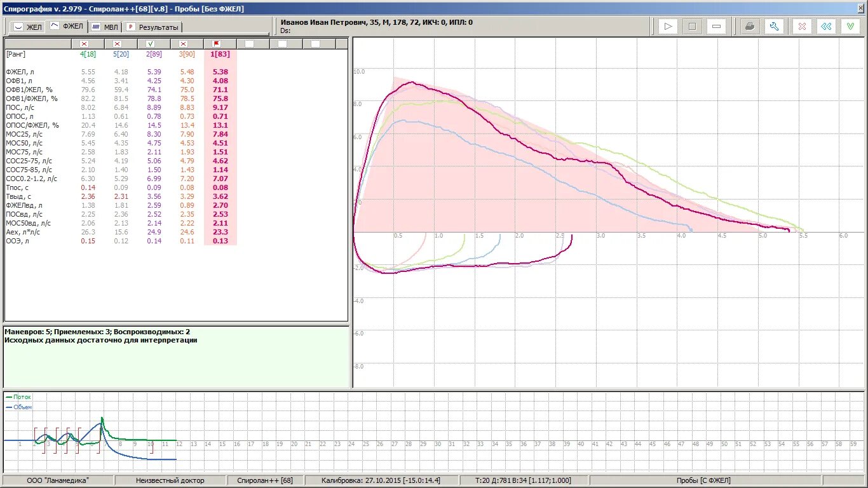Toggle rejected mark above attempt 4[18]
The image size is (868, 488).
click(84, 44)
